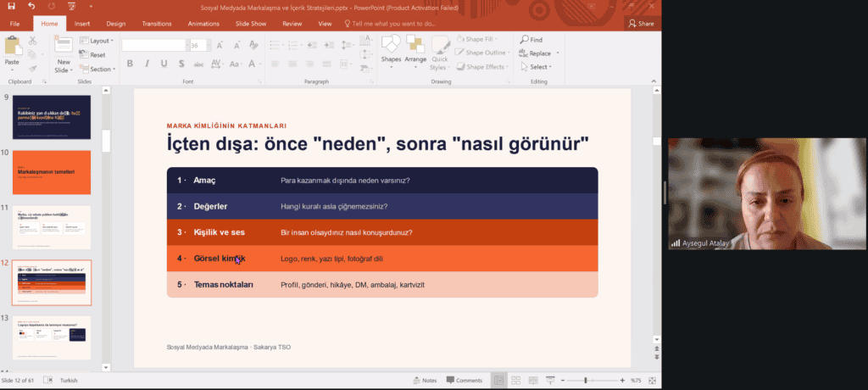Toggle Underline formatting

click(x=164, y=64)
